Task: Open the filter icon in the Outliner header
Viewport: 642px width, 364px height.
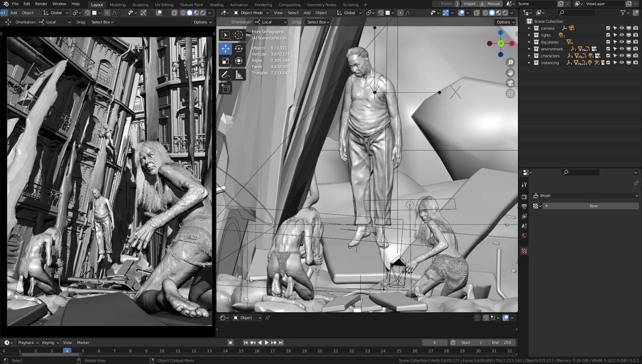Action: 623,12
